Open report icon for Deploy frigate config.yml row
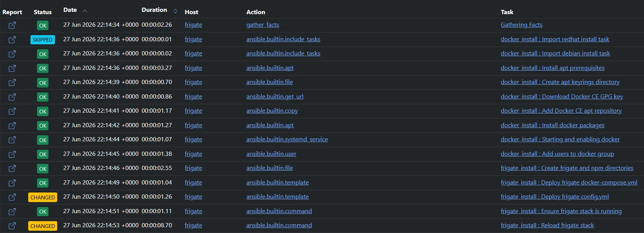Image resolution: width=644 pixels, height=233 pixels. click(12, 197)
